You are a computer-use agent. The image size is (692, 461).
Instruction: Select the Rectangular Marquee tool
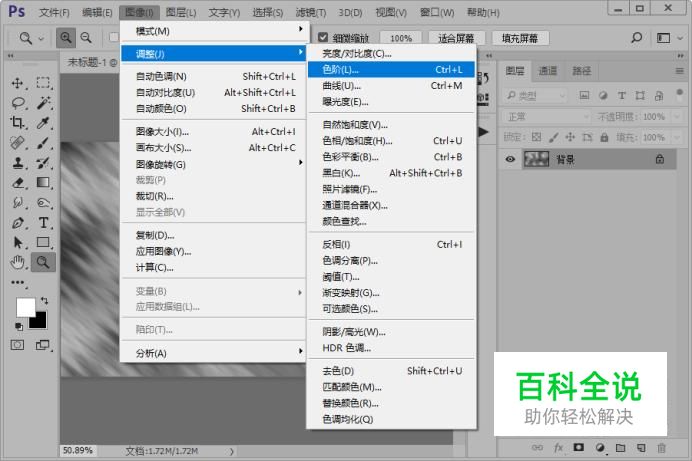(x=43, y=83)
